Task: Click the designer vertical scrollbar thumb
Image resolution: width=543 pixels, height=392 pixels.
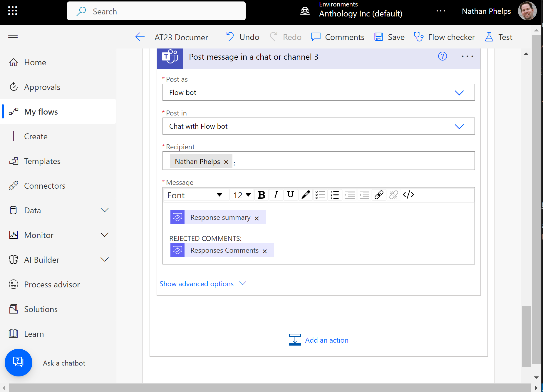Action: 526,336
